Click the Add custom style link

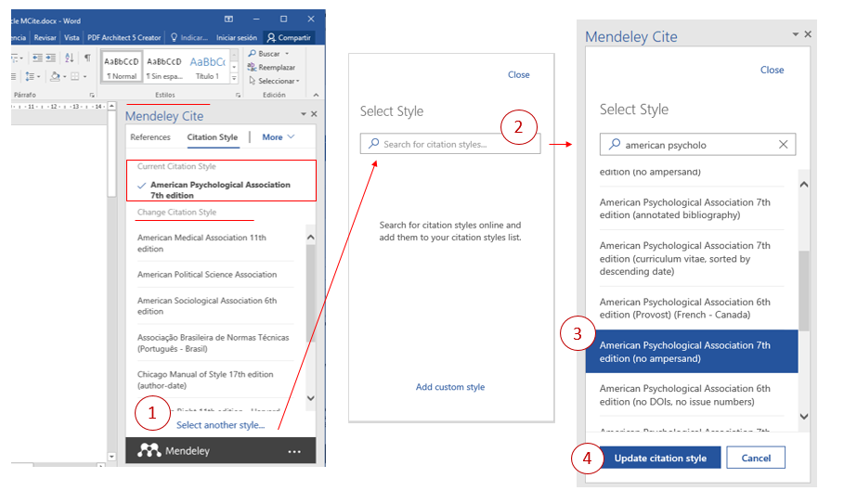pos(450,387)
